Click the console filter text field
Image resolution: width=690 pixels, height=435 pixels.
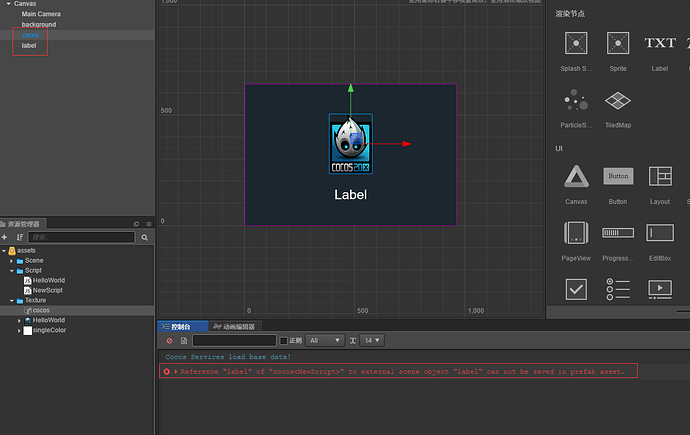234,340
